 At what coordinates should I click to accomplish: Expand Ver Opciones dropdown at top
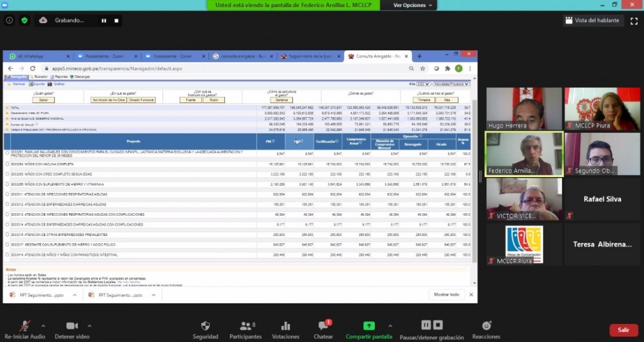[x=413, y=5]
